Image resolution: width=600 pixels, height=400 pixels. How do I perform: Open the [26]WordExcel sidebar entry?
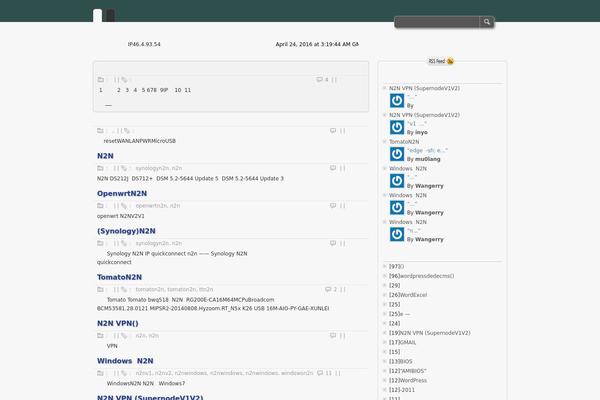pos(408,295)
